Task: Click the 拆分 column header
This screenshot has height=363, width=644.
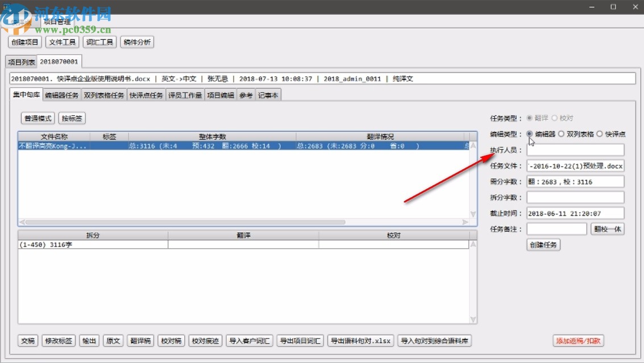Action: point(93,235)
